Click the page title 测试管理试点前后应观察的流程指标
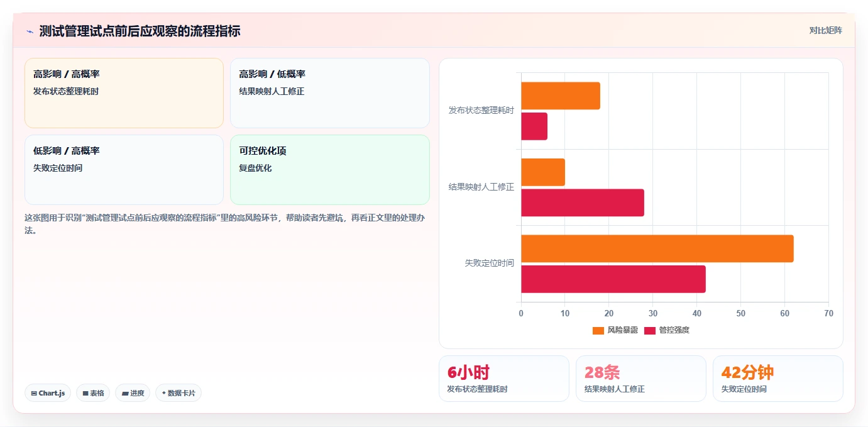This screenshot has width=868, height=427. tap(140, 31)
